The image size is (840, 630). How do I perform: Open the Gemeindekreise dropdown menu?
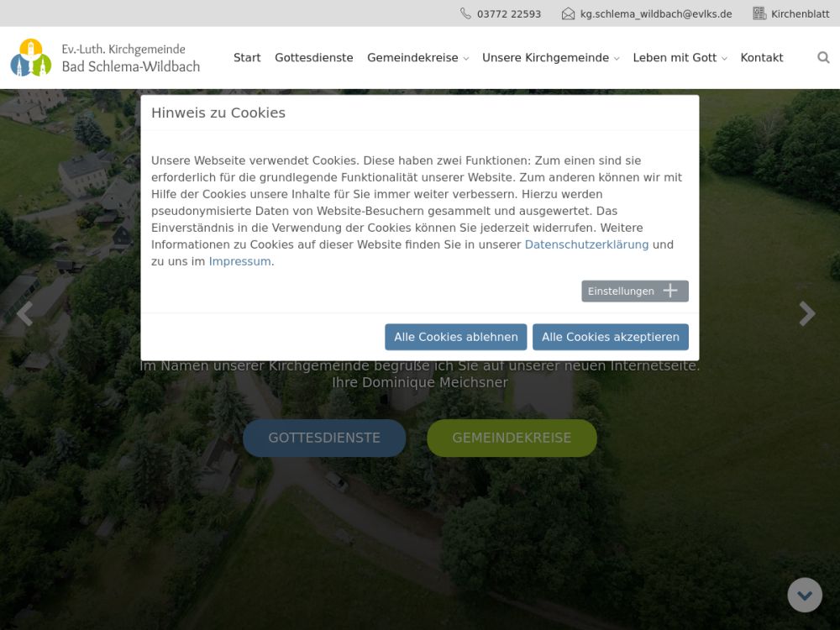pos(417,58)
